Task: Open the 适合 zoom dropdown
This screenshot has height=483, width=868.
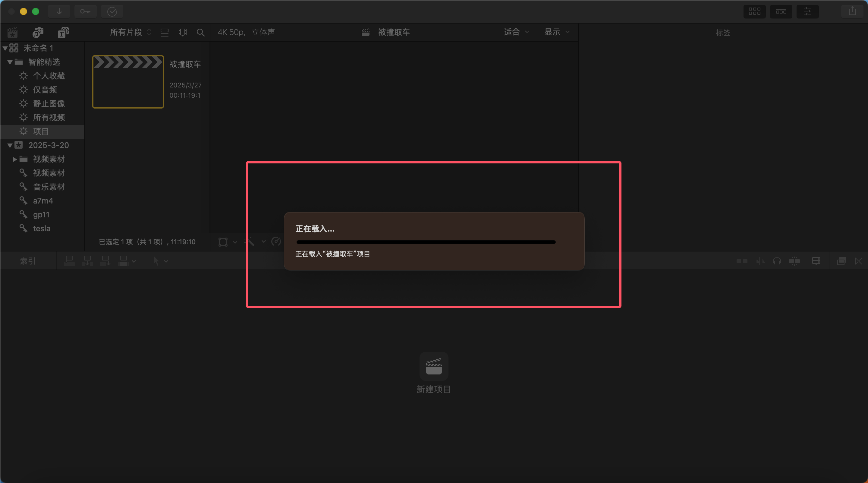Action: [516, 32]
